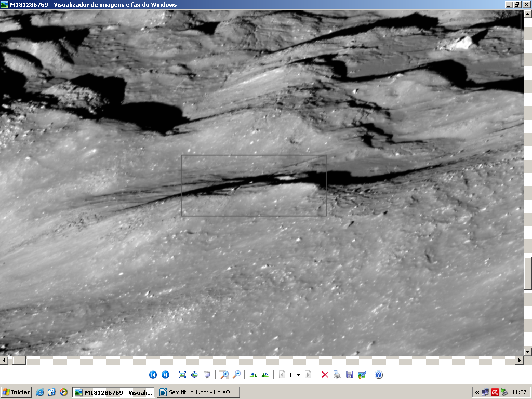
Task: Start the slide show
Action: point(207,375)
